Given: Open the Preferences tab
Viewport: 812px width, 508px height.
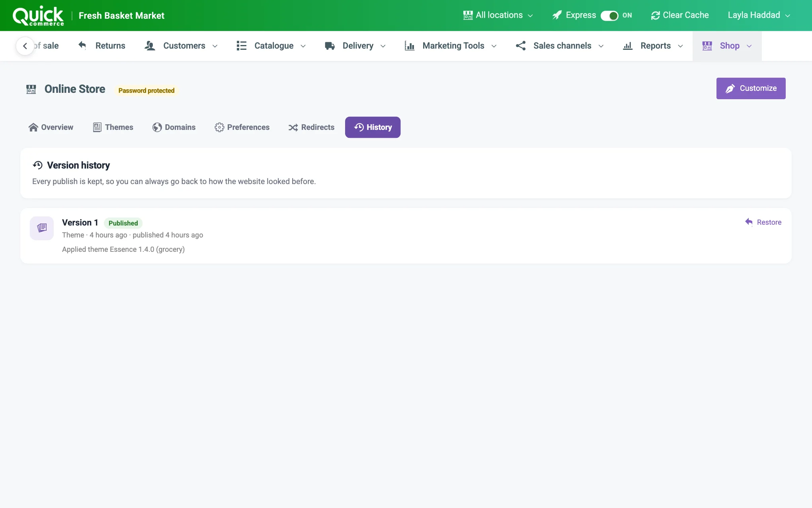Looking at the screenshot, I should (242, 127).
